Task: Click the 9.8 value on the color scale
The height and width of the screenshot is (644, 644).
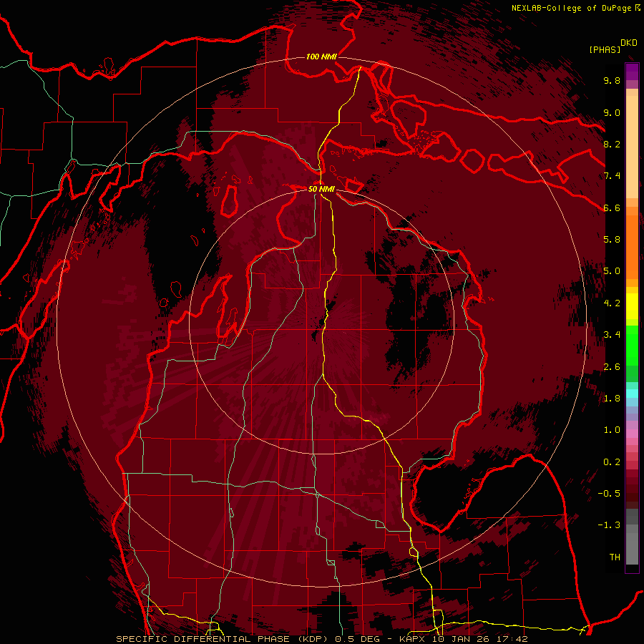Action: (x=612, y=81)
